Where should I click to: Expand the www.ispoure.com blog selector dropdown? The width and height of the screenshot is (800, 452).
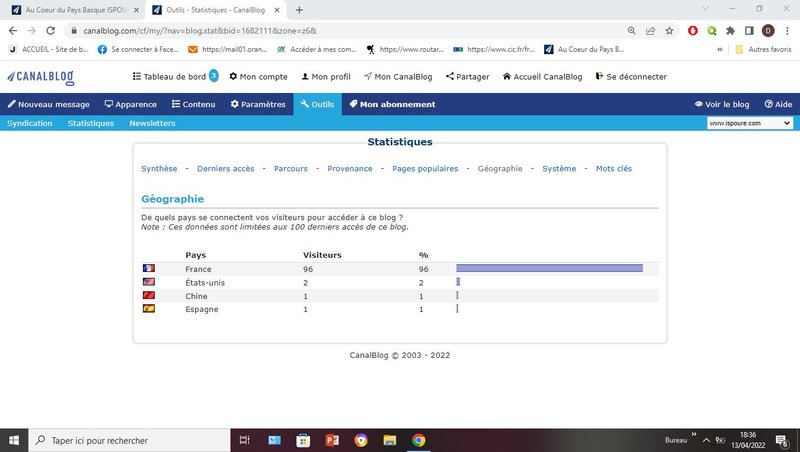[749, 123]
